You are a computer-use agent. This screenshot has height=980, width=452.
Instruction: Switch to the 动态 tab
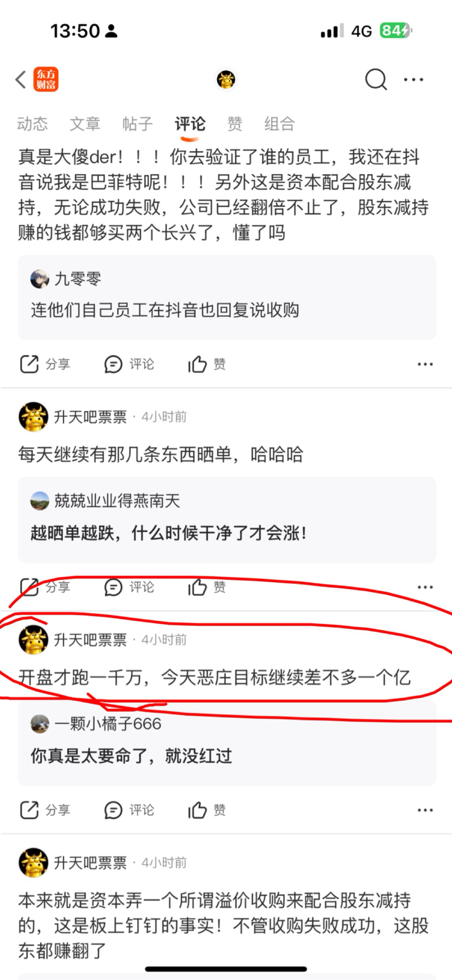[x=32, y=124]
